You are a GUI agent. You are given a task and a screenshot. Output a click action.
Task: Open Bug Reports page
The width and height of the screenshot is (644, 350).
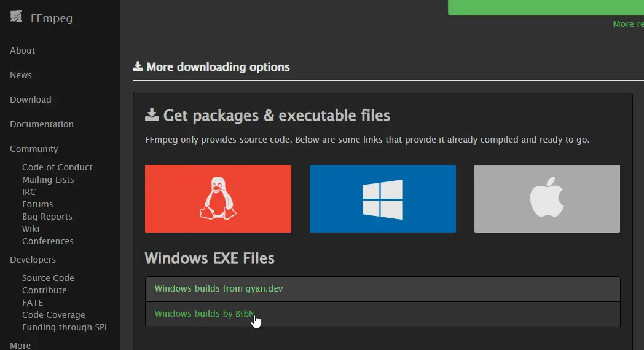point(47,217)
